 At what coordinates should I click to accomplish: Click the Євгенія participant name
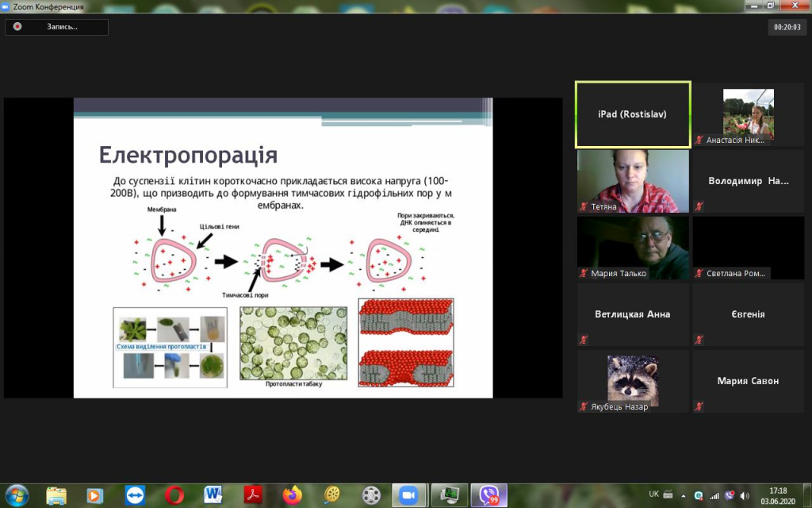(x=748, y=314)
